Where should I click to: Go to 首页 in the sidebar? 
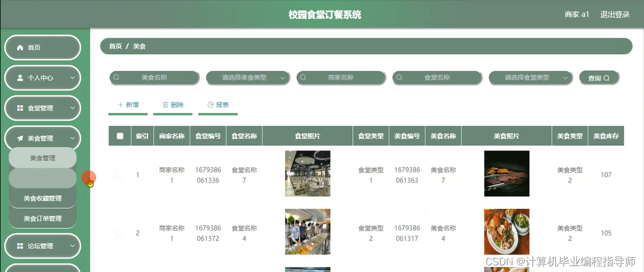(43, 48)
